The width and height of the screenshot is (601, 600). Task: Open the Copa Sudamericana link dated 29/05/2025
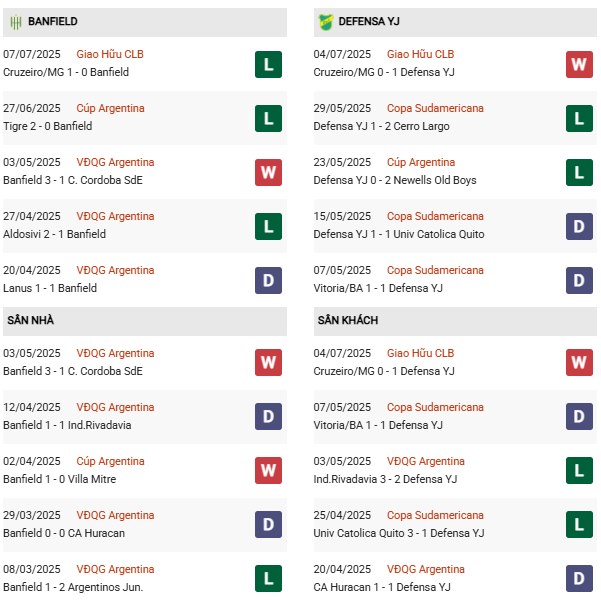click(x=435, y=108)
